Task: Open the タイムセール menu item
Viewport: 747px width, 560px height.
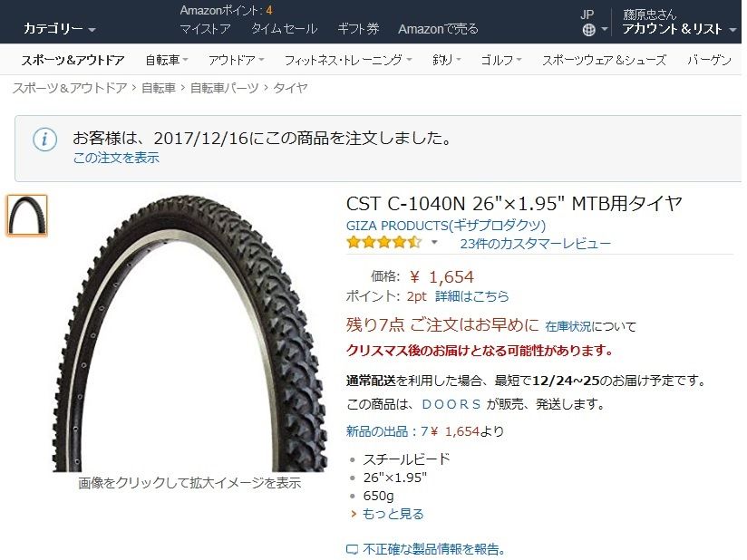Action: (284, 29)
